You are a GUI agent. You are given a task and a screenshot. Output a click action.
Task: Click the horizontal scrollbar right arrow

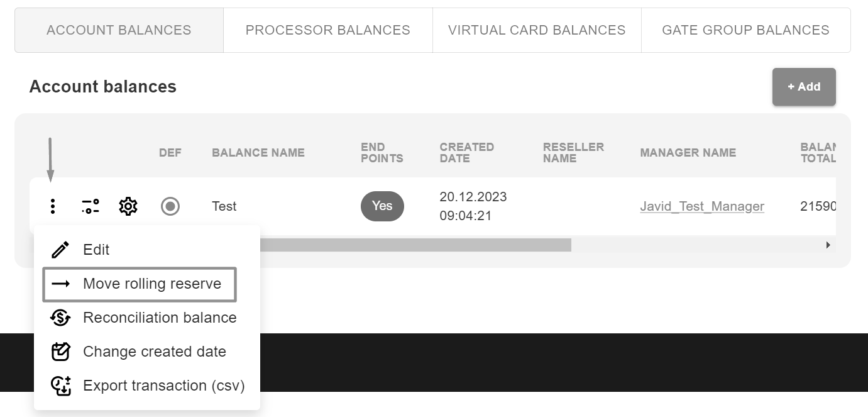(828, 245)
